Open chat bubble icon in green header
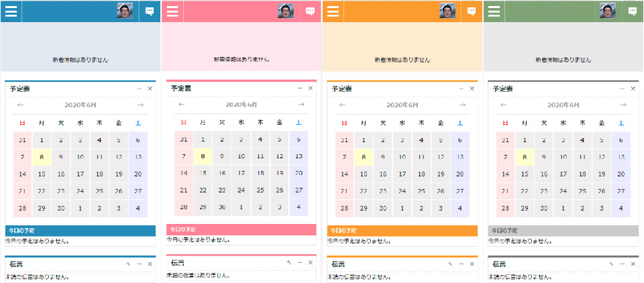 click(x=633, y=11)
